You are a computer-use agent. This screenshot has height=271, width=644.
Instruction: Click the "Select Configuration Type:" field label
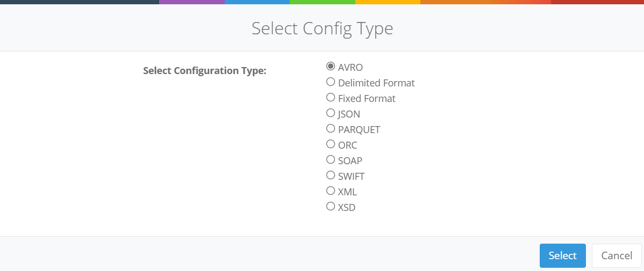pyautogui.click(x=205, y=70)
